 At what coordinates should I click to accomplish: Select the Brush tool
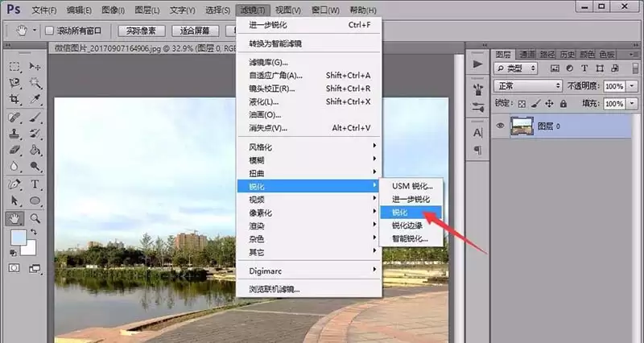point(35,118)
